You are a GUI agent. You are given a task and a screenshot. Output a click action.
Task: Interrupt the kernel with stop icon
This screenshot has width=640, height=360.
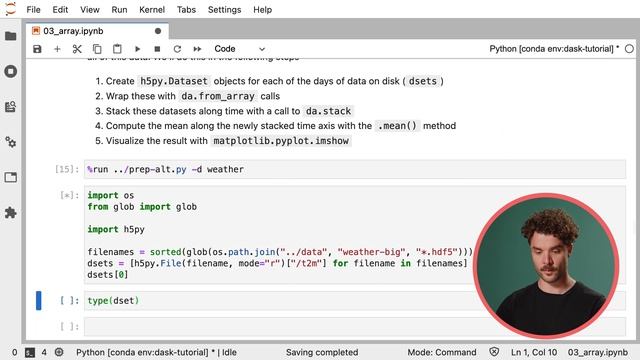coord(157,49)
